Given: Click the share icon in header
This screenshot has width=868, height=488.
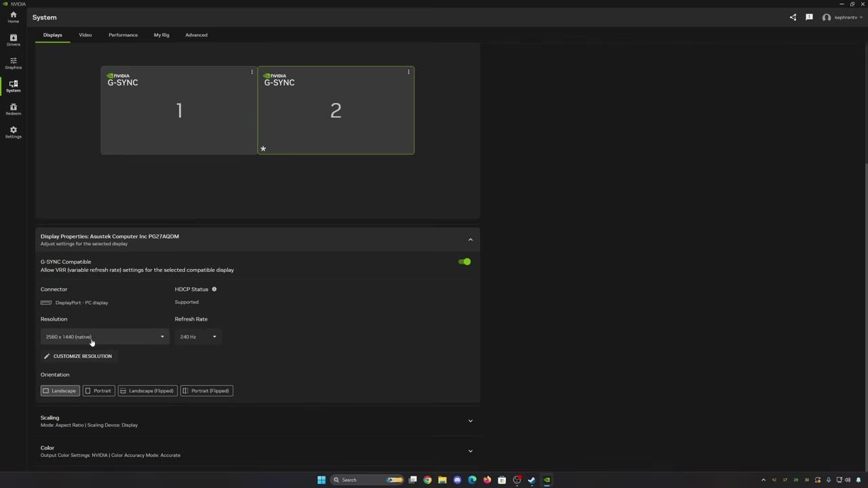Looking at the screenshot, I should pyautogui.click(x=793, y=17).
